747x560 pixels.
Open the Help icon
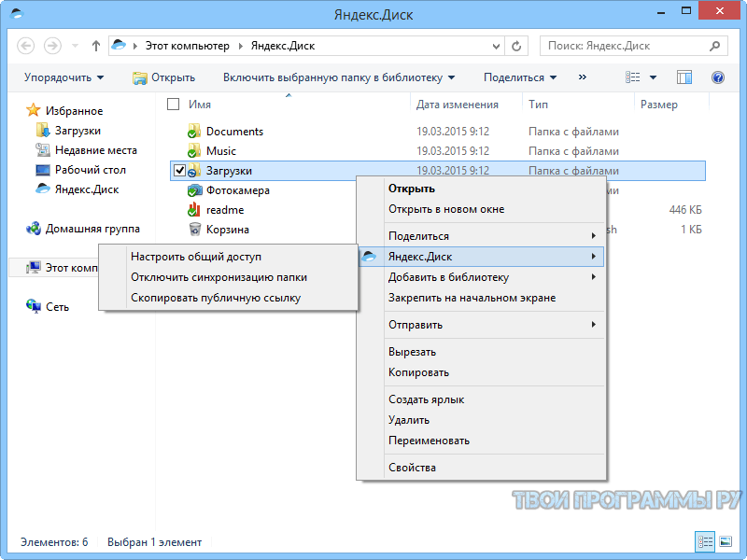coord(717,77)
